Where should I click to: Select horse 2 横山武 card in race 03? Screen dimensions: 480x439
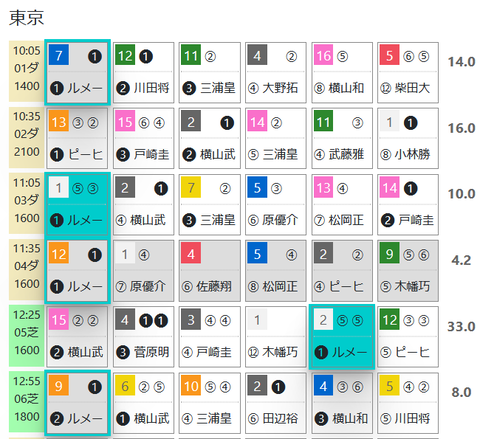pyautogui.click(x=144, y=204)
